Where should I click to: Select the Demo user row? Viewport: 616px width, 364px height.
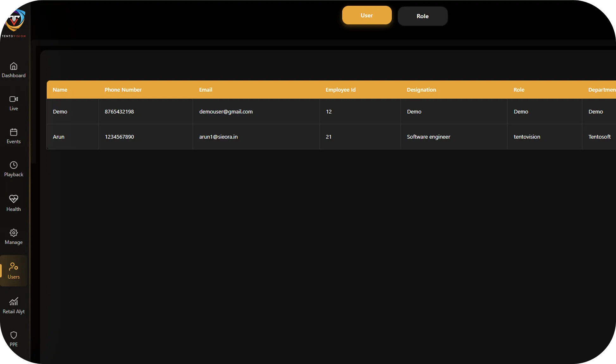(60, 112)
